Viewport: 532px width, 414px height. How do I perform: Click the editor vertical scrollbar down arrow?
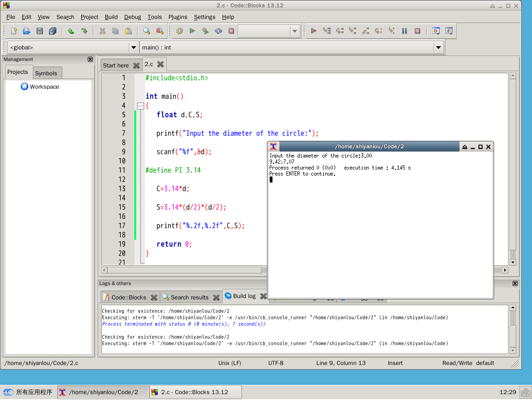513,262
